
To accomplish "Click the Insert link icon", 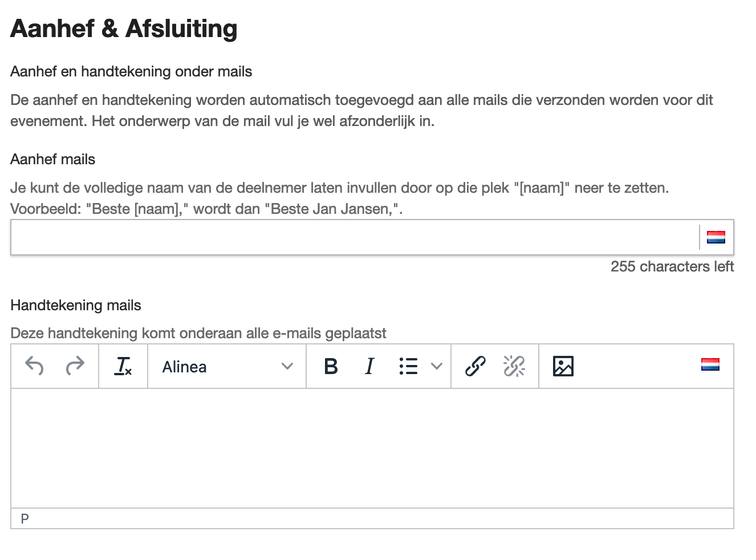I will pos(474,367).
